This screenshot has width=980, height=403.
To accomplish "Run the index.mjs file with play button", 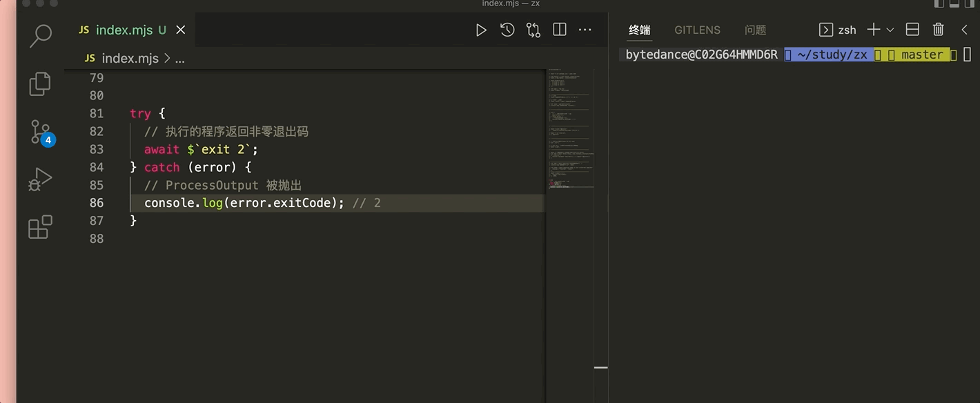I will click(481, 30).
